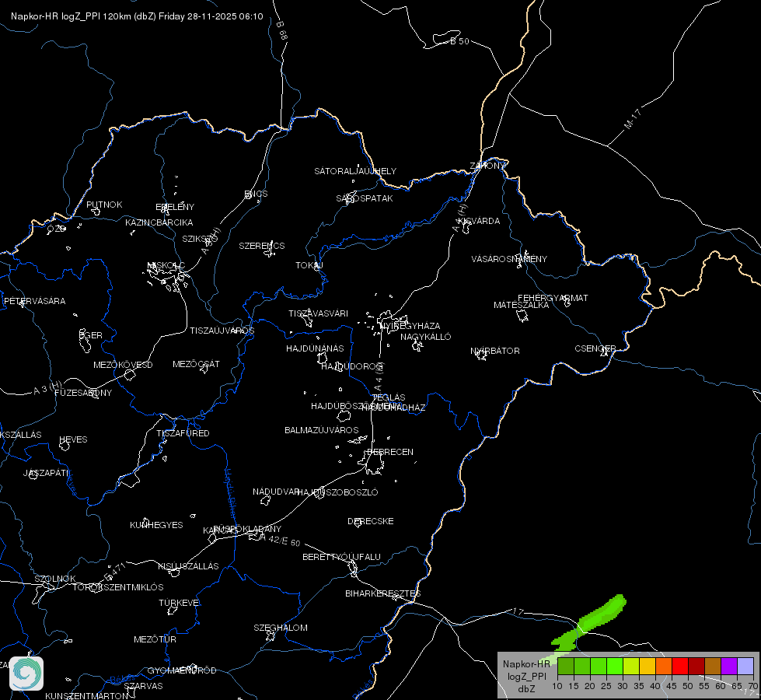
Task: Click the HEVES label
Action: pos(73,439)
